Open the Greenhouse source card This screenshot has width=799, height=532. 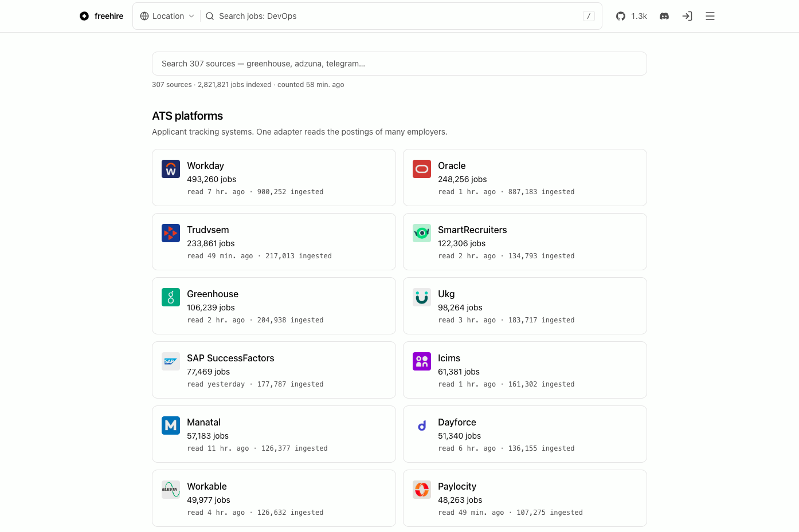tap(274, 306)
